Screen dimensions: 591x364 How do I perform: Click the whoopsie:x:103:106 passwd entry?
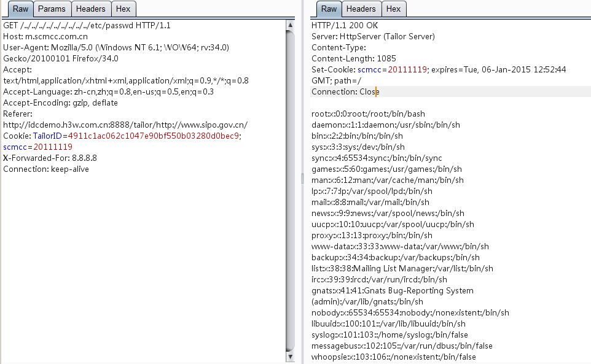(394, 357)
